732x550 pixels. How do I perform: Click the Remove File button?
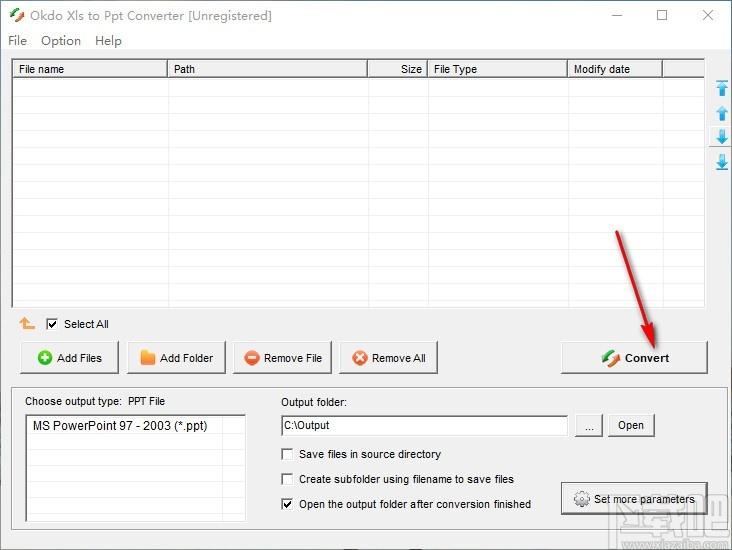pos(282,358)
